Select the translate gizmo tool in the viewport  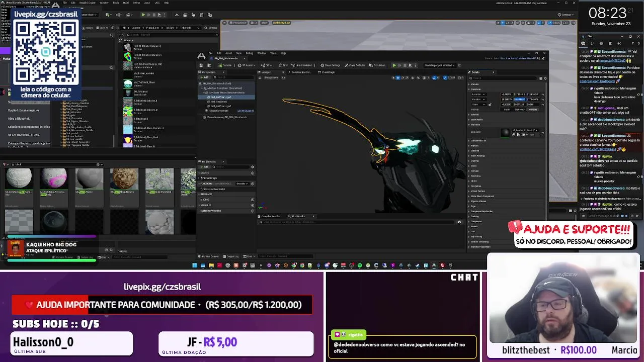398,77
